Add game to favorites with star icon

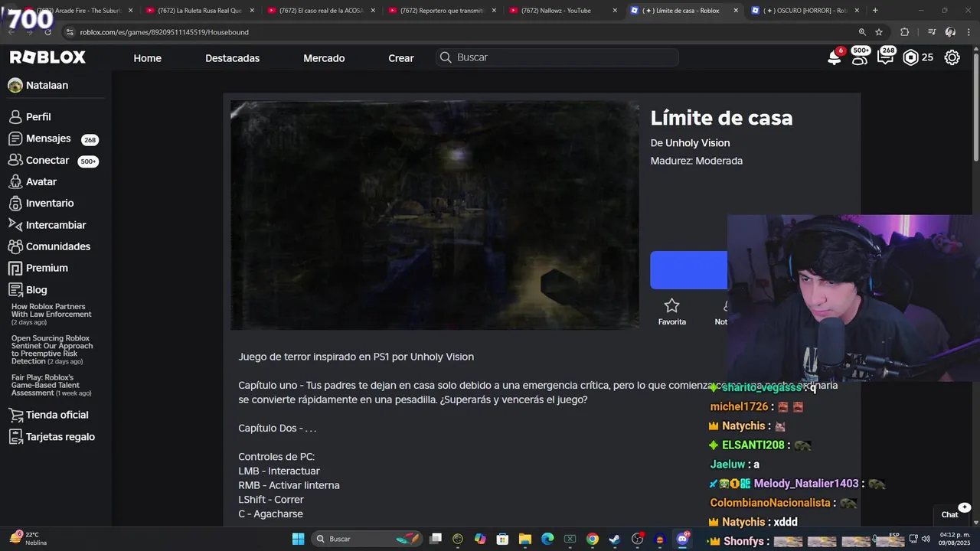pyautogui.click(x=671, y=312)
